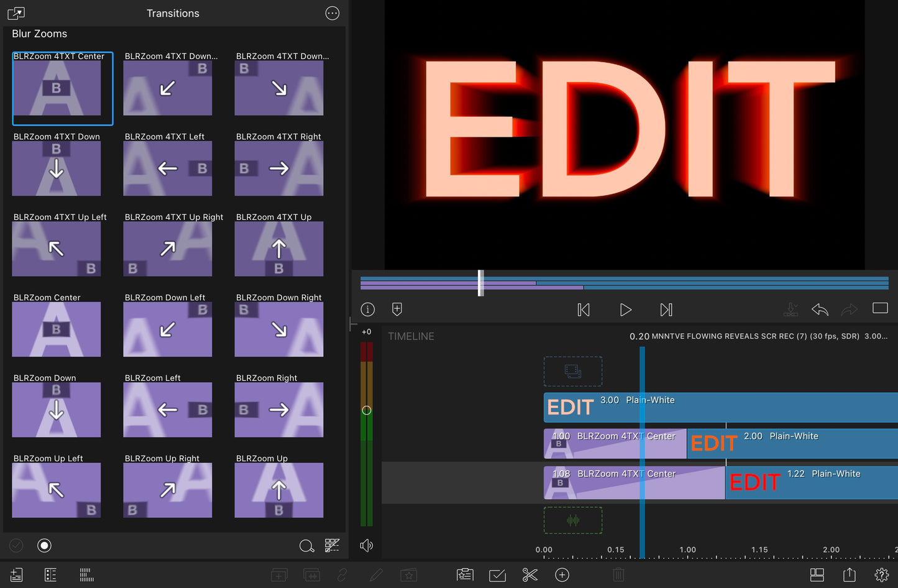This screenshot has height=588, width=898.
Task: Toggle the speaker audio mute icon
Action: pyautogui.click(x=367, y=545)
